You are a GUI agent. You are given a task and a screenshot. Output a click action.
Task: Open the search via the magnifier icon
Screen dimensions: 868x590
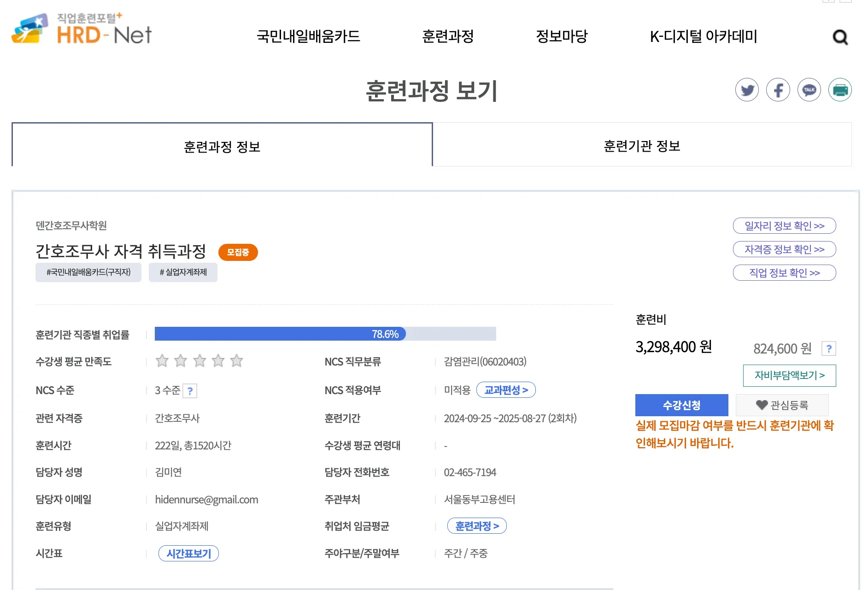click(841, 37)
